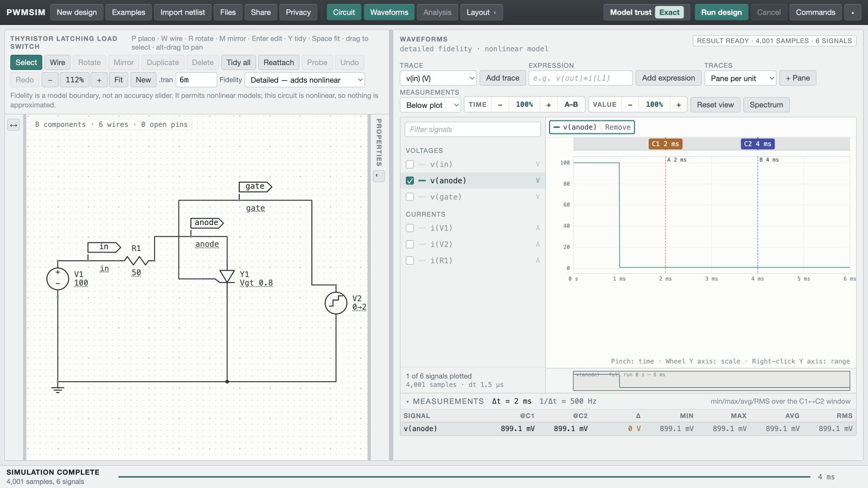Decrease TIME zoom with minus

(x=500, y=105)
